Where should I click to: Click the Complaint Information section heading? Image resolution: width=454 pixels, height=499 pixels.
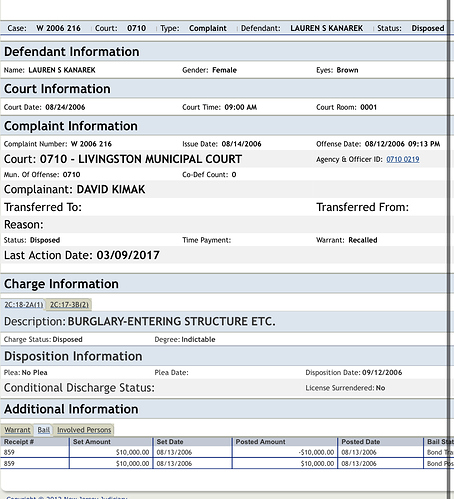pyautogui.click(x=71, y=126)
